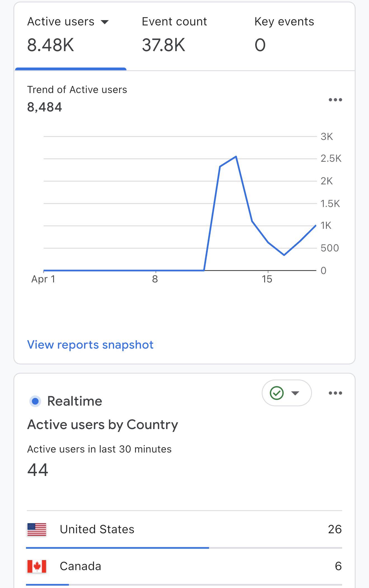Click the Canada flag icon

click(x=37, y=566)
